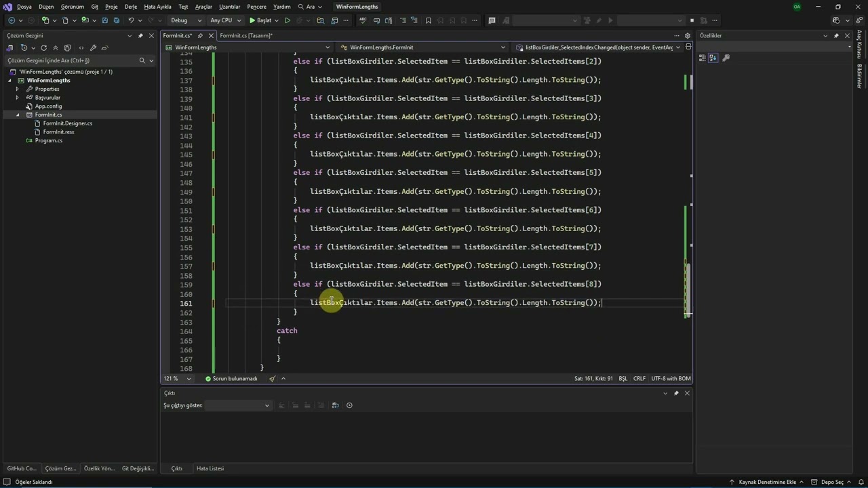Image resolution: width=868 pixels, height=488 pixels.
Task: Toggle pin on Özellikler panel
Action: click(x=836, y=35)
